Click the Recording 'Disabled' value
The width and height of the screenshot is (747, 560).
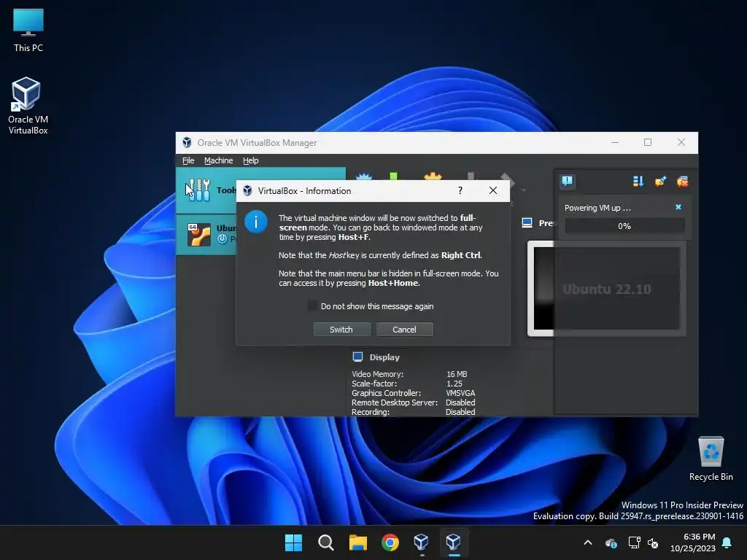tap(460, 413)
